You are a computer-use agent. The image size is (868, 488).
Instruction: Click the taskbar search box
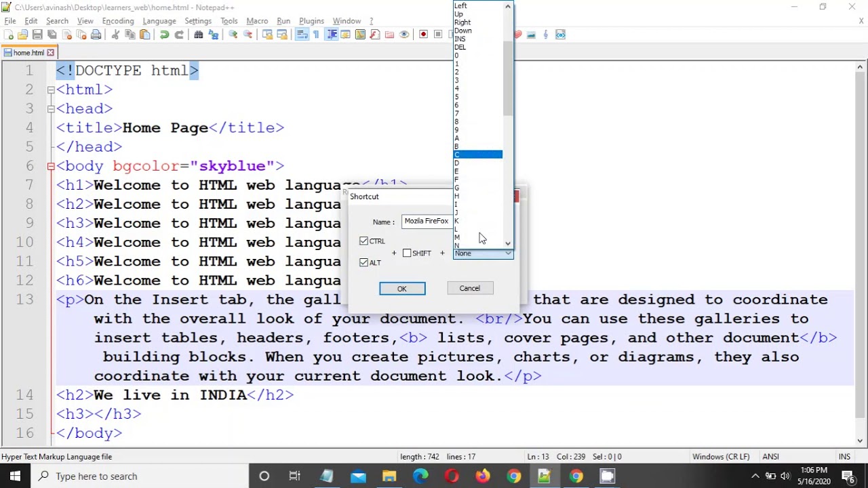click(139, 476)
